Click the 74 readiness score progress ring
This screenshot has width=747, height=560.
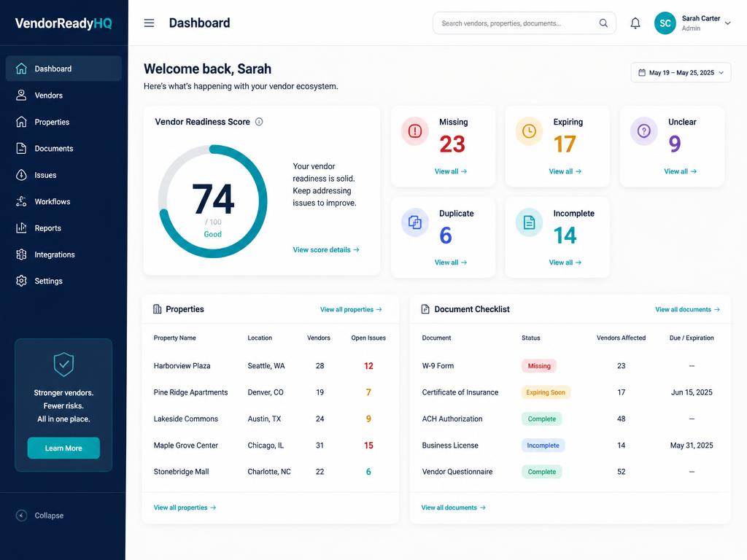tap(212, 201)
